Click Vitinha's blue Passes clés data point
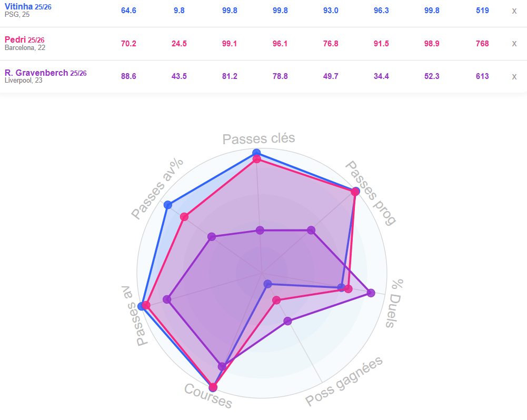527x420 pixels. point(256,153)
